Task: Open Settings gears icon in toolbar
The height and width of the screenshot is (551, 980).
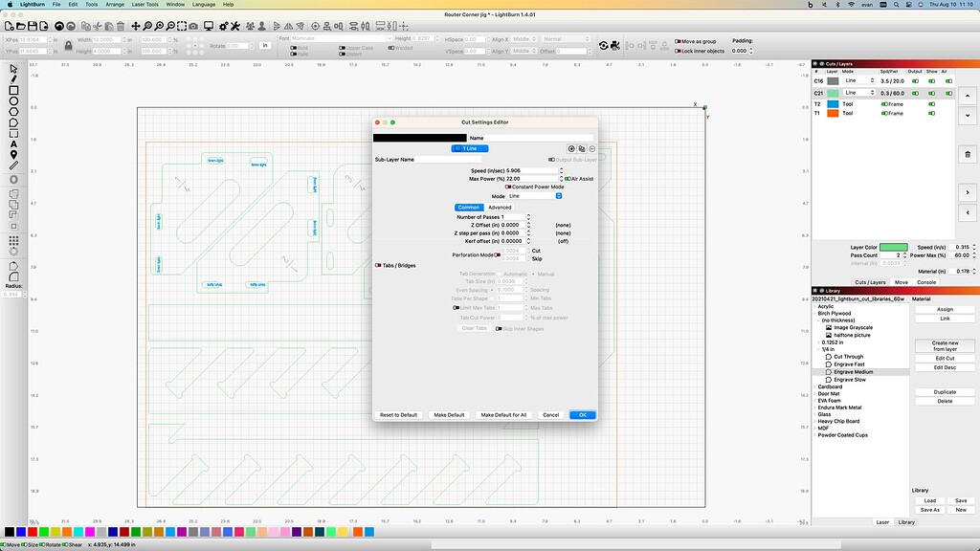Action: (224, 26)
